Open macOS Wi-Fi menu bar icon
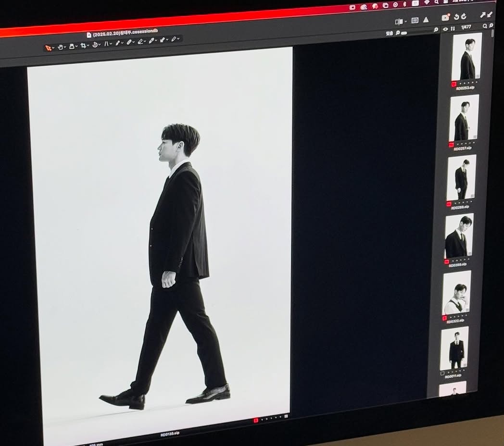The height and width of the screenshot is (446, 504). click(x=427, y=2)
